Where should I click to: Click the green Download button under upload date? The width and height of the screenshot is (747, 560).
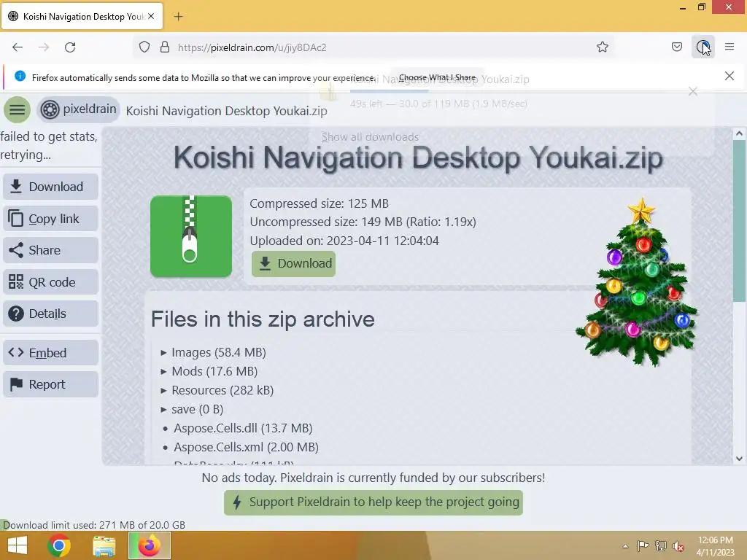293,263
